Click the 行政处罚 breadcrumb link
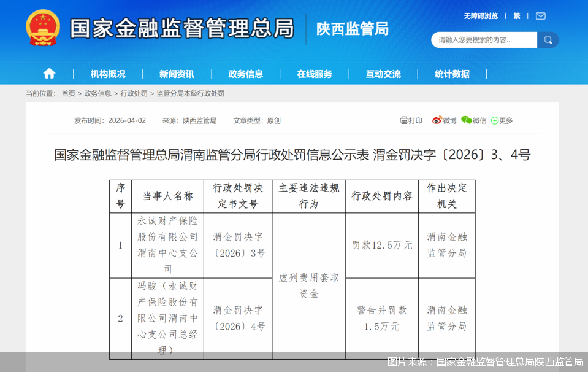Viewport: 588px width, 372px height. 132,93
